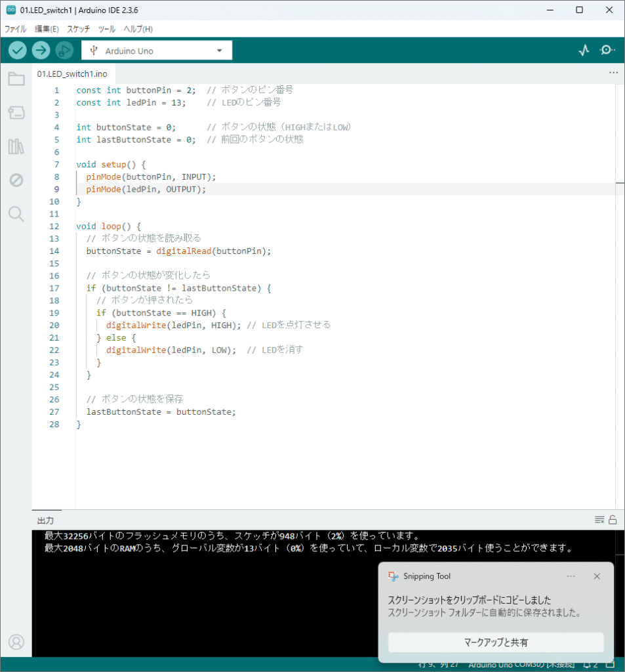Click the Snipping Tool app icon
625x672 pixels.
(393, 576)
